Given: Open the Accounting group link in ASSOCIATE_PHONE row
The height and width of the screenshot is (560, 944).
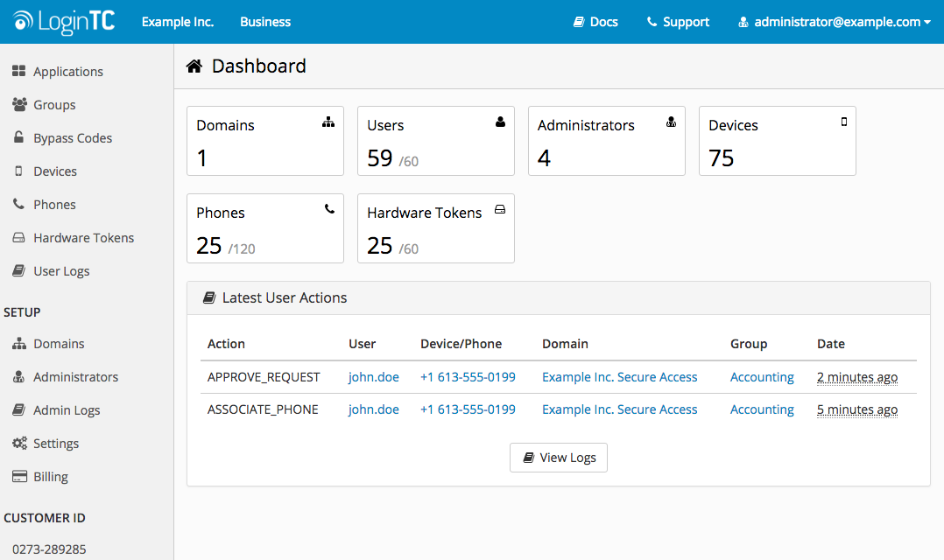Looking at the screenshot, I should pos(762,409).
